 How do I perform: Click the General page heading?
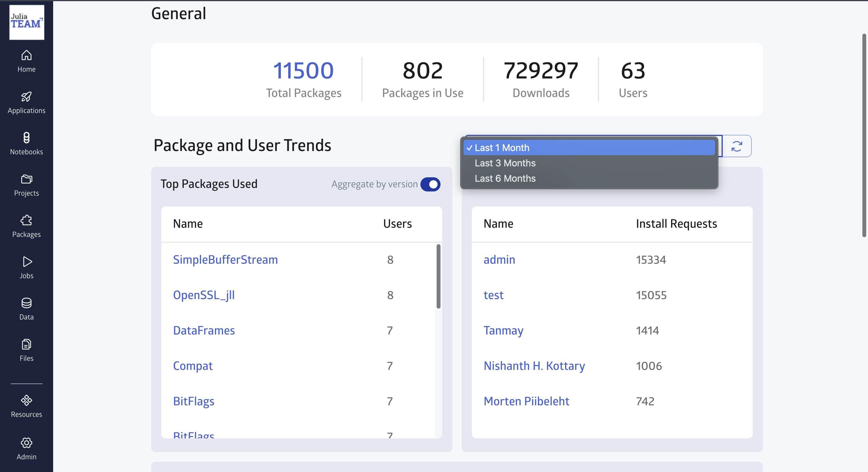coord(179,14)
